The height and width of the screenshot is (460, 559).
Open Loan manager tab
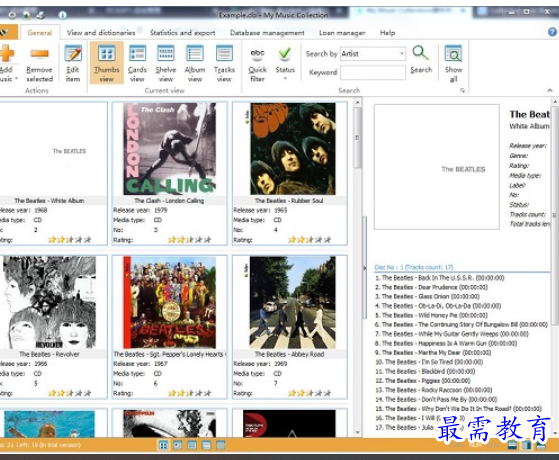pyautogui.click(x=342, y=32)
